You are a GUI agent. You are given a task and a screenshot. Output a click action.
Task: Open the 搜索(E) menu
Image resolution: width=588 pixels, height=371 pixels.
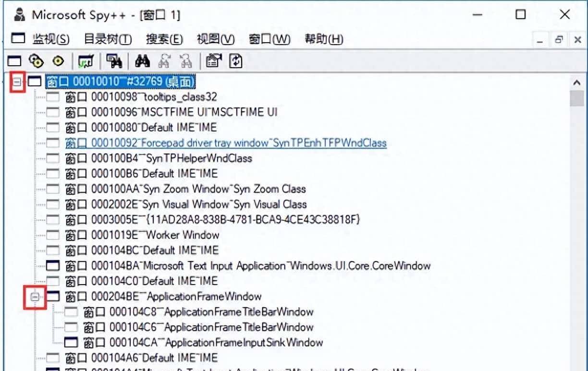165,39
